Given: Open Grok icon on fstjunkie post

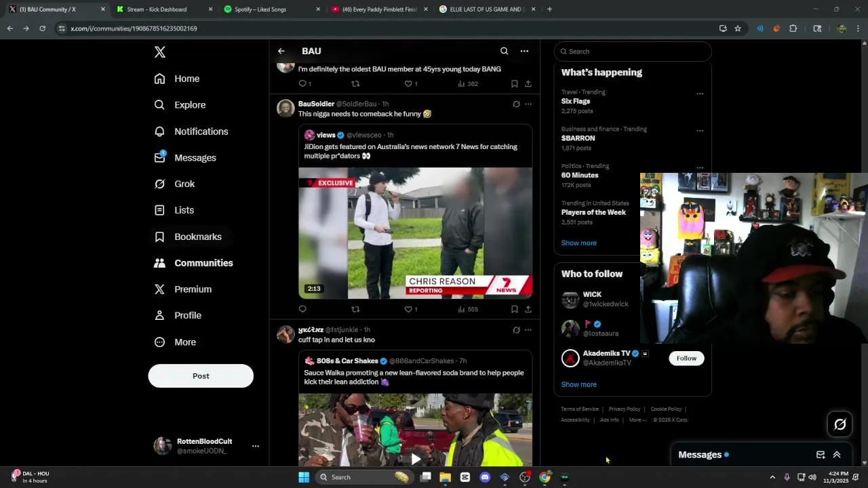Looking at the screenshot, I should [x=516, y=330].
